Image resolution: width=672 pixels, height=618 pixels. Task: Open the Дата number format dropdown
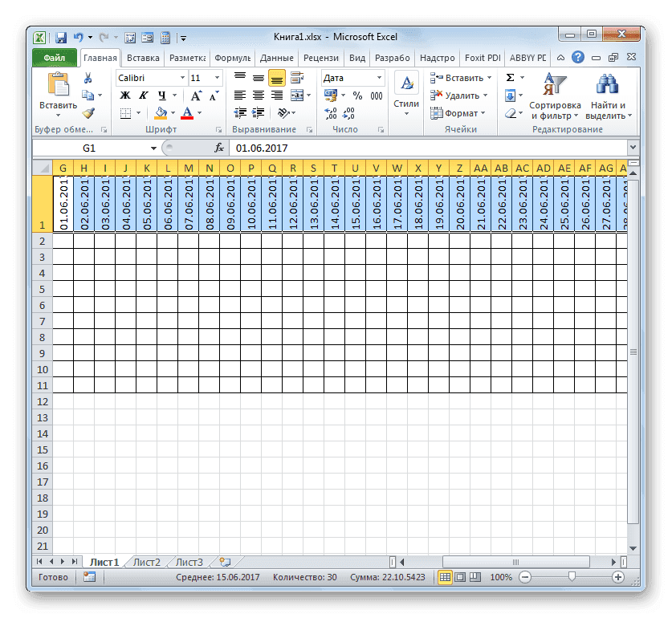coord(378,77)
